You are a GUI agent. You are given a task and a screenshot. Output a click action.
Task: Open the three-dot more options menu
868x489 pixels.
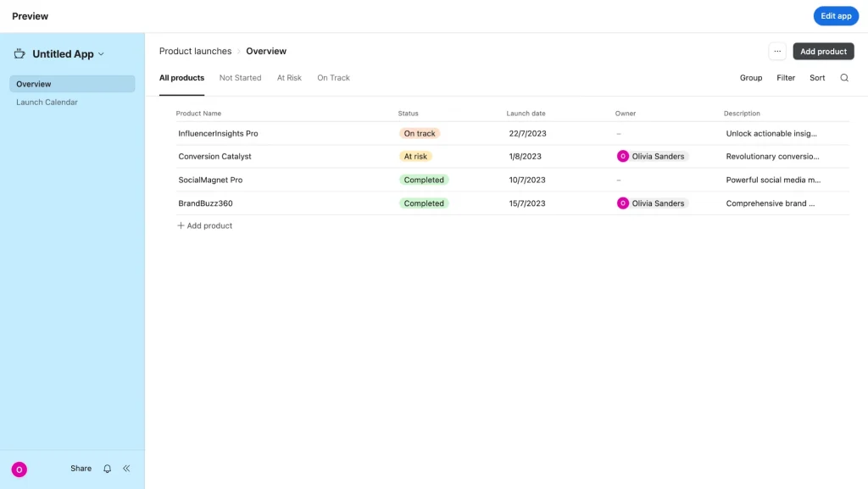click(x=777, y=52)
